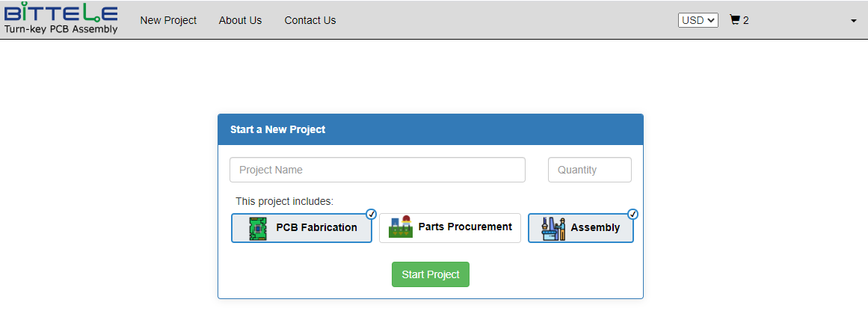Deselect the PCB Fabrication option
The width and height of the screenshot is (868, 326).
302,228
